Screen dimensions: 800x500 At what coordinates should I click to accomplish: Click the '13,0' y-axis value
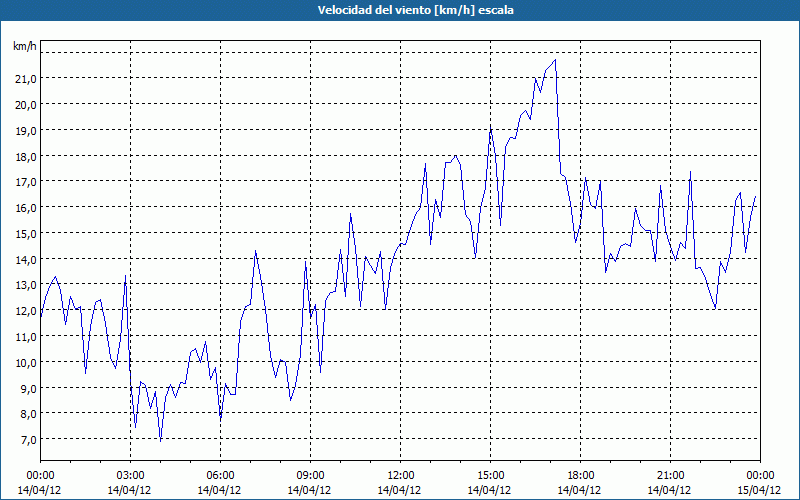point(26,285)
